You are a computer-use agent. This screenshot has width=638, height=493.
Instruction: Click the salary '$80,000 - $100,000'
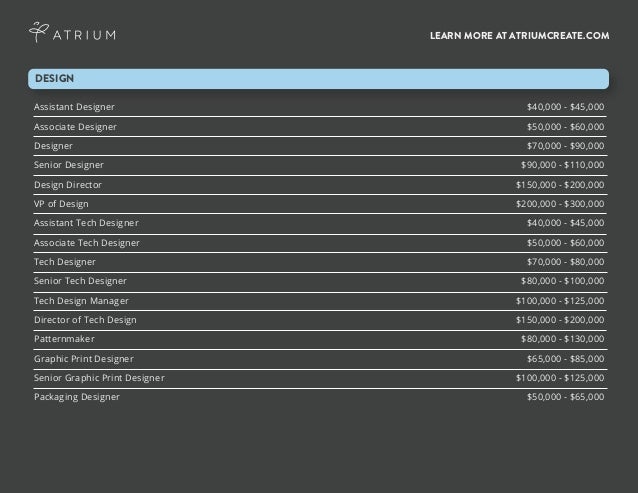click(x=562, y=281)
